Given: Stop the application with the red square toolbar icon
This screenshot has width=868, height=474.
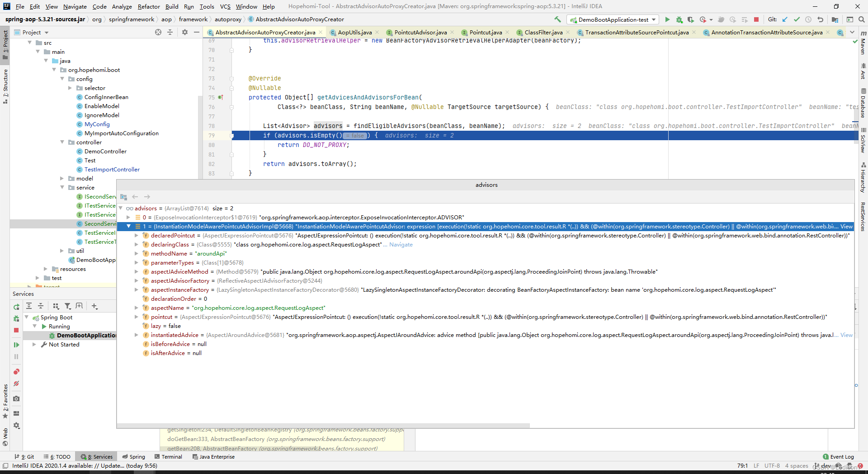Looking at the screenshot, I should 756,19.
